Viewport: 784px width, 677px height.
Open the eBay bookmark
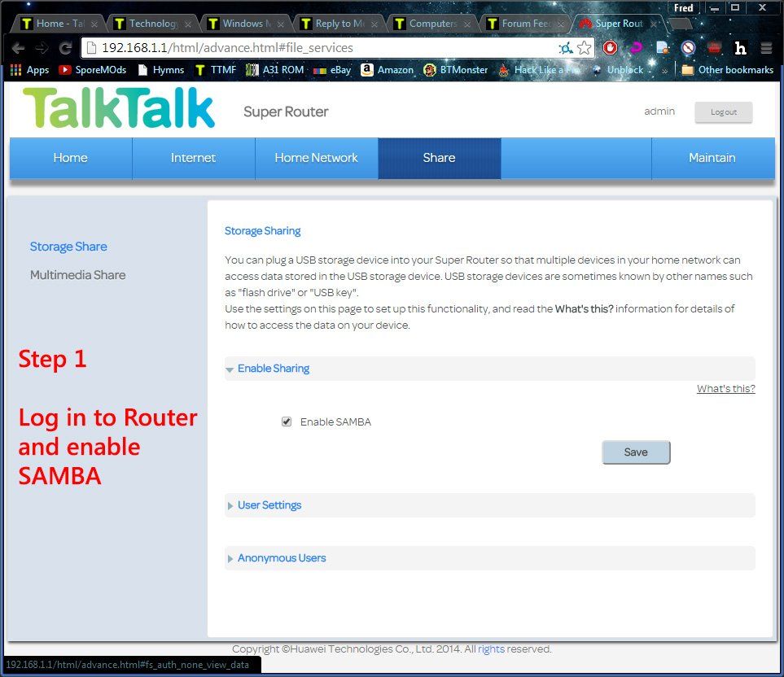click(x=332, y=70)
